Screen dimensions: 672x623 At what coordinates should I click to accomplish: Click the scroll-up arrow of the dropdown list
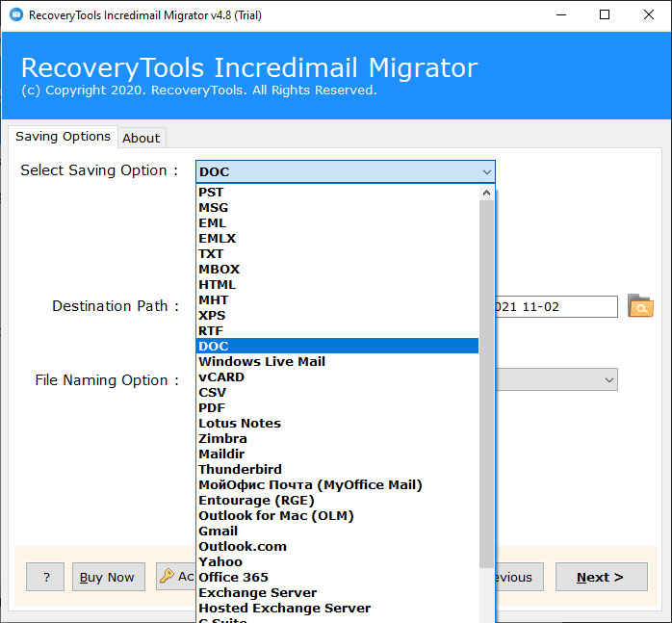(486, 193)
